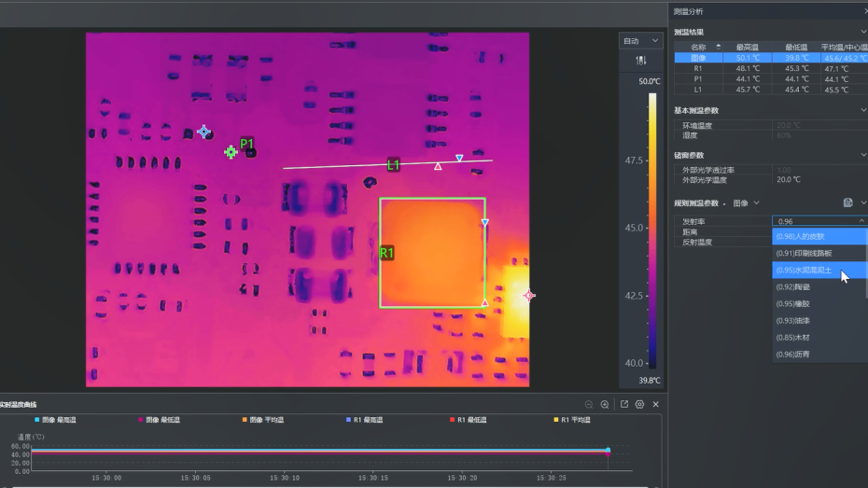Toggle R1 最低温 legend series
Screen dimensions: 868x488
(469, 420)
